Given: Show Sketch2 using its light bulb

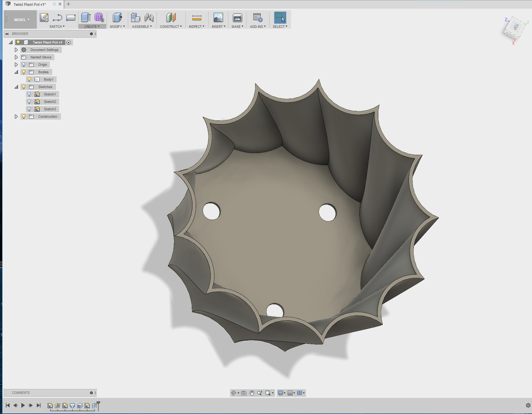Looking at the screenshot, I should 29,102.
